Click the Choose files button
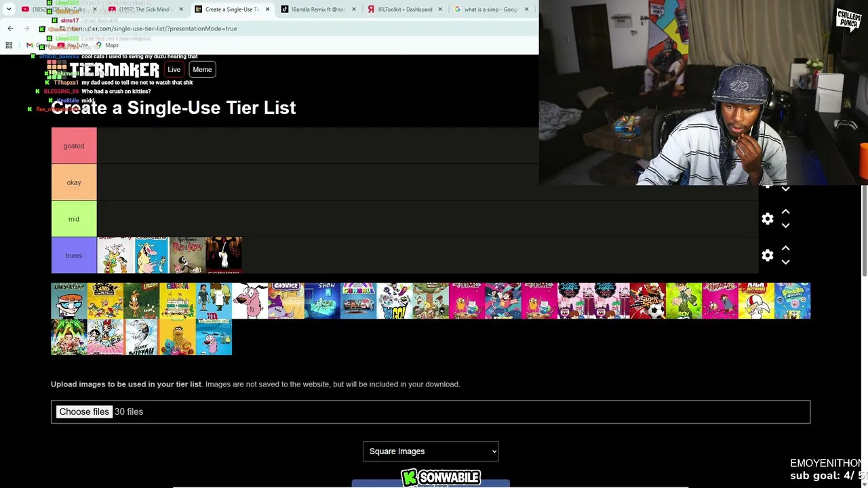The height and width of the screenshot is (488, 868). [x=84, y=411]
